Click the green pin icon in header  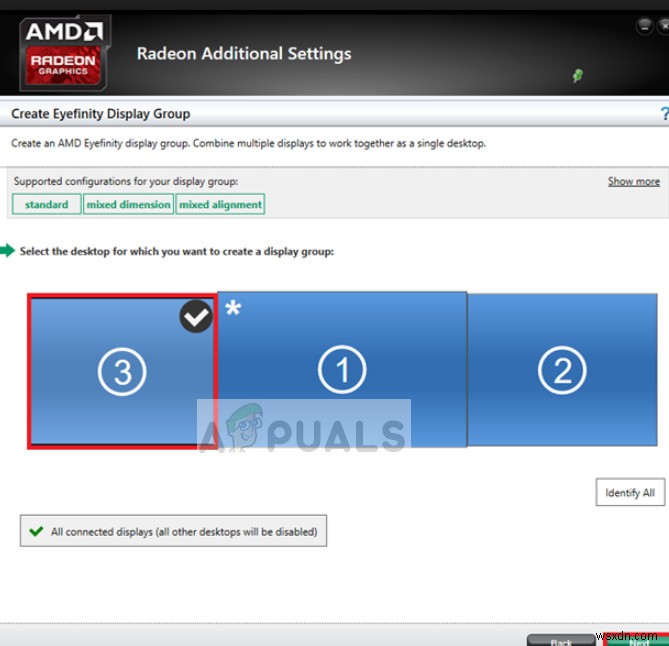(577, 76)
